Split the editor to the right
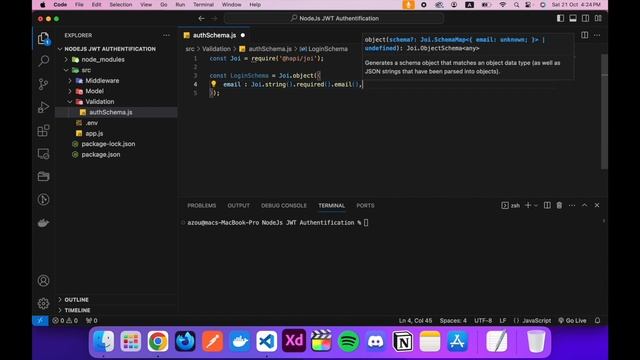Screen dimensions: 640x360 [x=584, y=35]
